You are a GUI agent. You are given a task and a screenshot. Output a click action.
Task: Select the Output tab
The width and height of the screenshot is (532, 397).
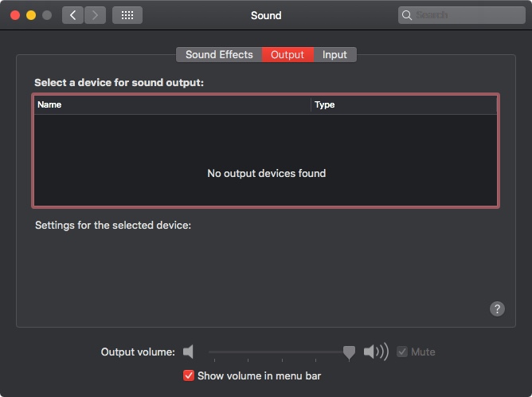pos(288,55)
